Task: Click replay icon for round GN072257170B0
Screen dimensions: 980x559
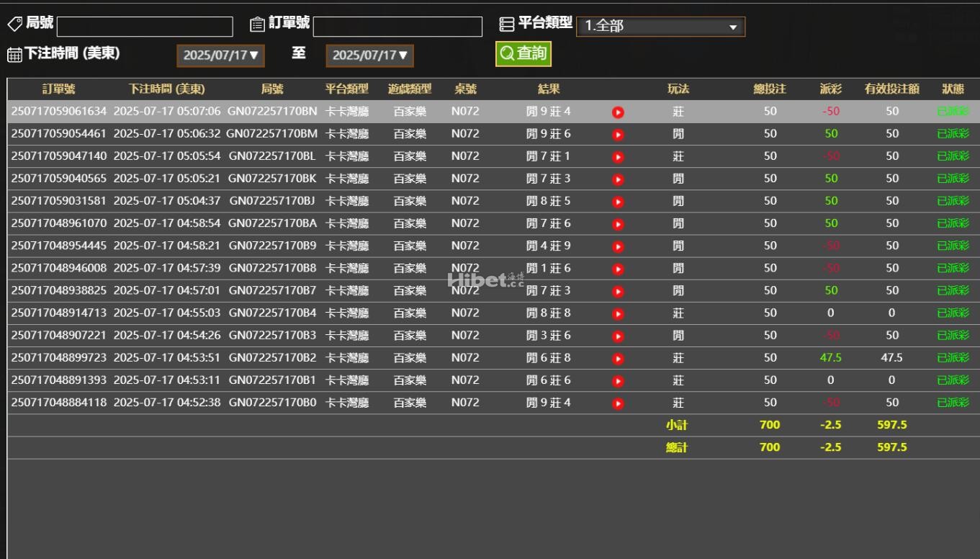Action: point(618,403)
